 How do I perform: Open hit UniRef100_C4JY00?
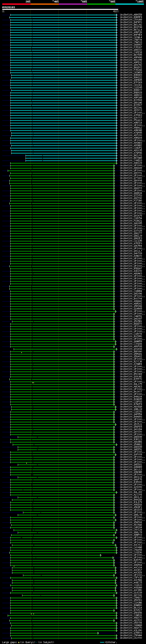(x=131, y=638)
